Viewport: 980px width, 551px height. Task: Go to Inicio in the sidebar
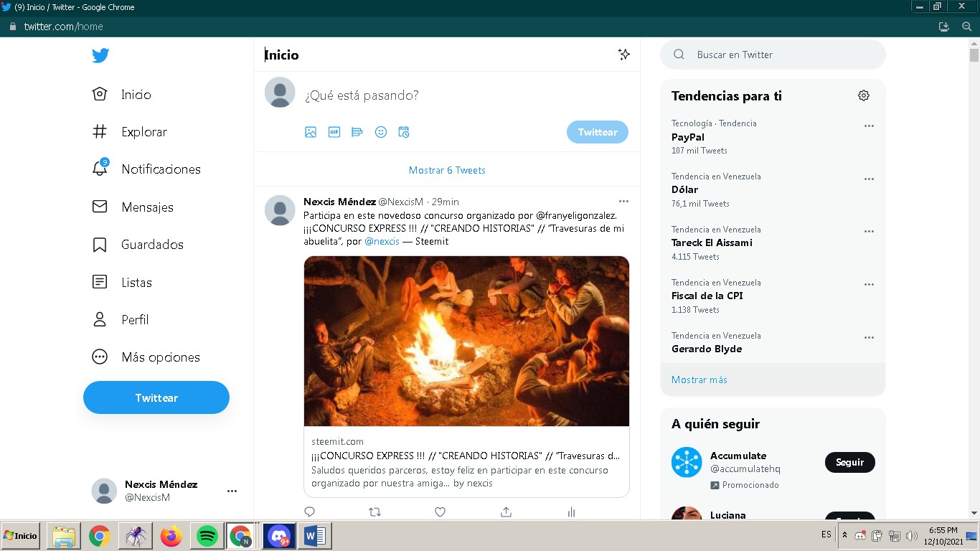(122, 95)
